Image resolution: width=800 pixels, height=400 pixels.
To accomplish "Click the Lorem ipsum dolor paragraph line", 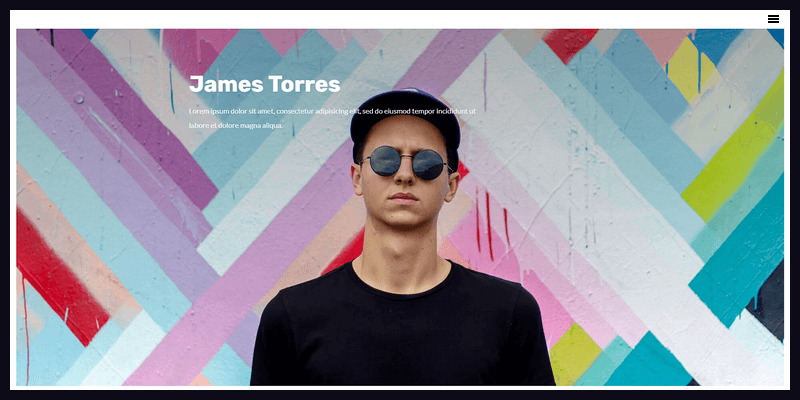I will coord(332,111).
